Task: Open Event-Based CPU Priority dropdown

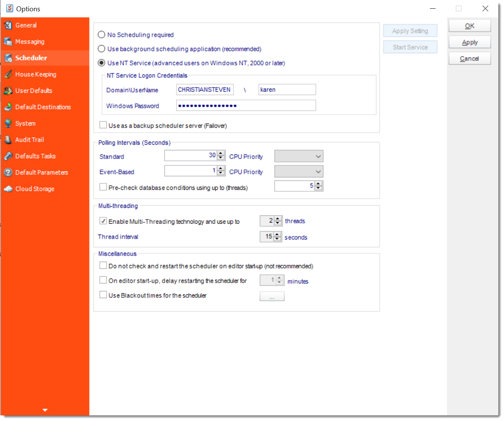Action: point(299,172)
